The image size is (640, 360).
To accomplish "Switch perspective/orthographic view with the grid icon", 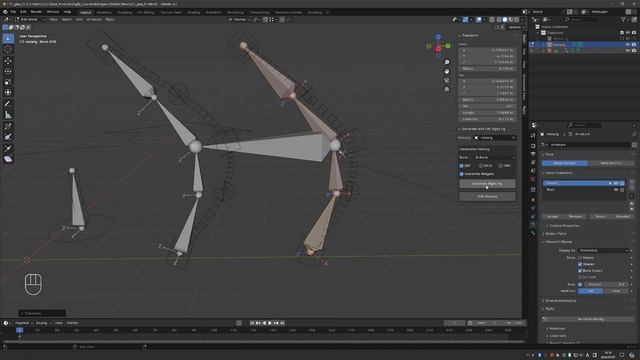I will coord(447,89).
